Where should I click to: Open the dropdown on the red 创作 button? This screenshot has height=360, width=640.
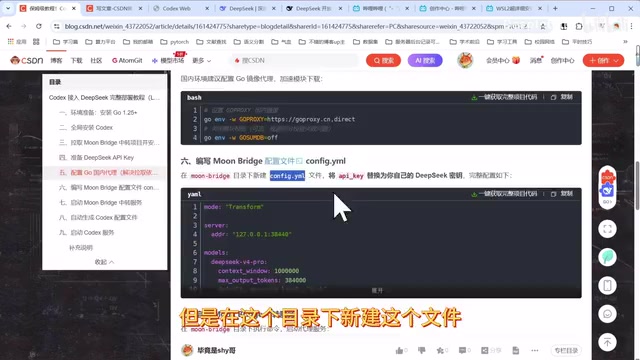(616, 60)
